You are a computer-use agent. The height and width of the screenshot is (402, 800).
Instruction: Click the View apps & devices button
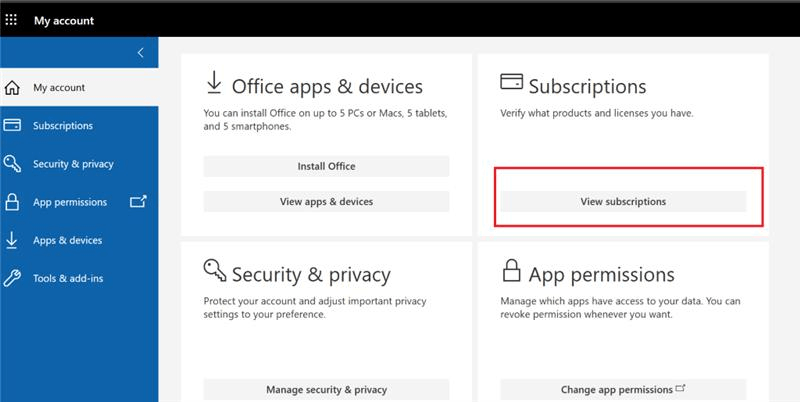327,202
